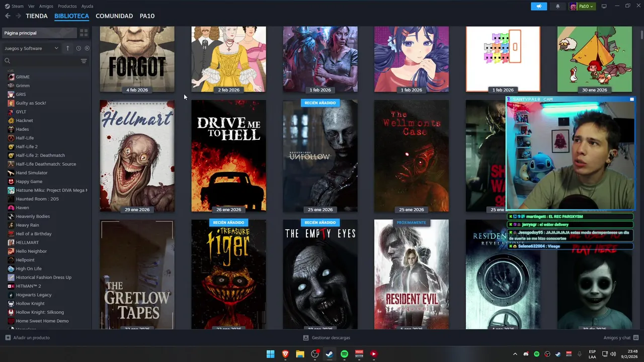The height and width of the screenshot is (362, 644).
Task: Open the notifications bell
Action: pos(557,6)
